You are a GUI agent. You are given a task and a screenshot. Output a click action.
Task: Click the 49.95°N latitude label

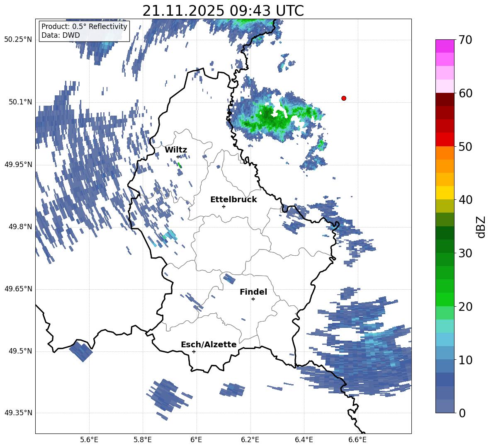[x=18, y=164]
